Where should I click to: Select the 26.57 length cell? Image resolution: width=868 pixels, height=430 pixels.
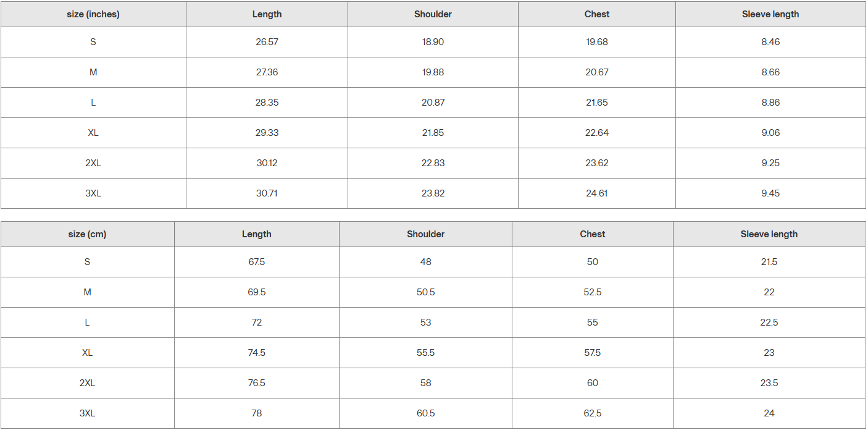coord(267,42)
